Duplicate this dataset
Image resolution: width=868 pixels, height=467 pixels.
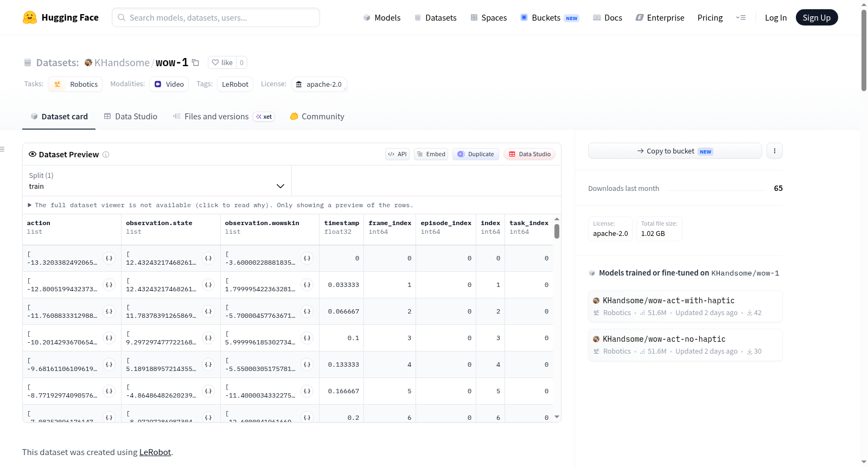[476, 154]
